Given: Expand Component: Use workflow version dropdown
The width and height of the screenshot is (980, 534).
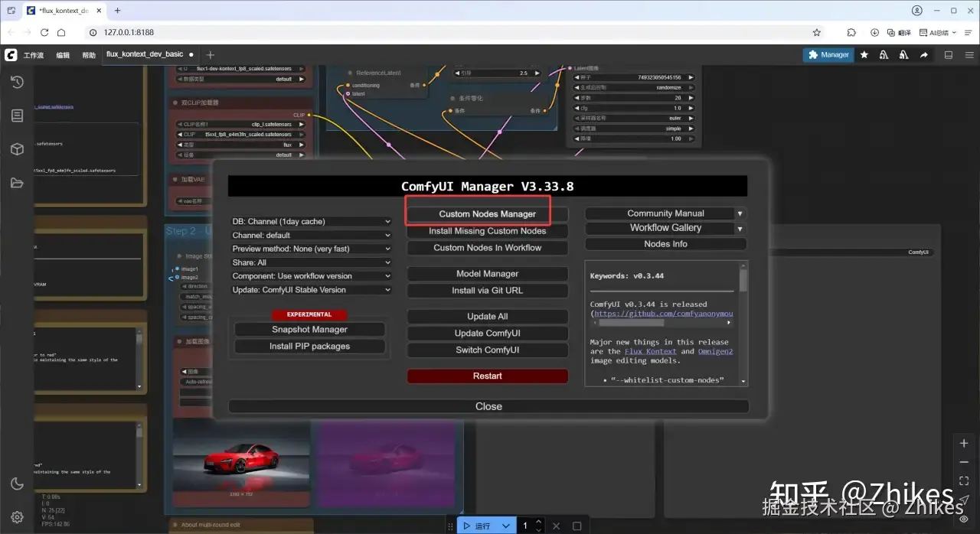Looking at the screenshot, I should coord(312,276).
